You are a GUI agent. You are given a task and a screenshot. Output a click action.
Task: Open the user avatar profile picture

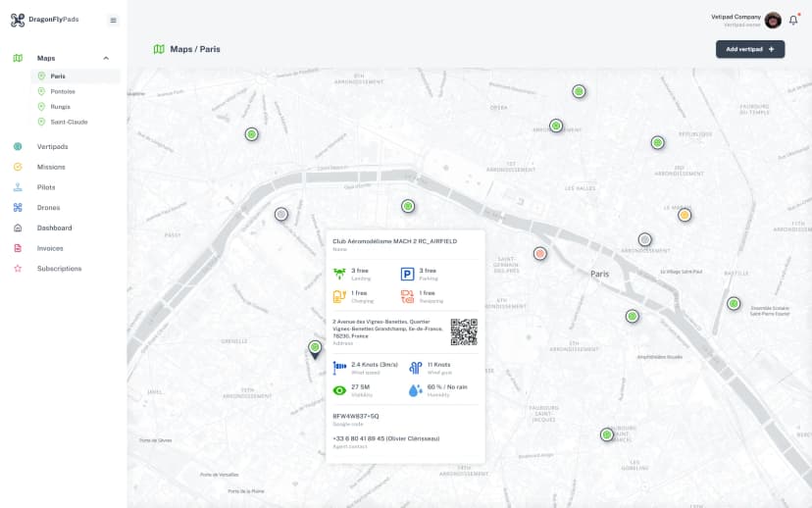(773, 21)
